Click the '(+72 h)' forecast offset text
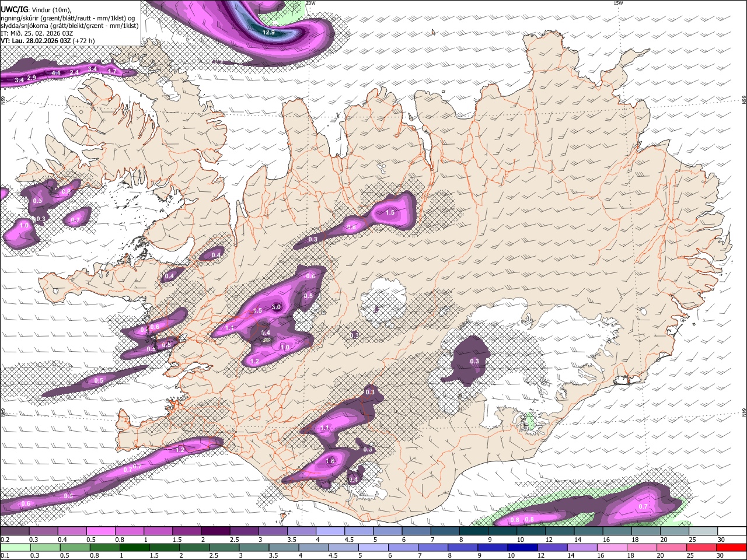The height and width of the screenshot is (560, 747). click(x=84, y=41)
